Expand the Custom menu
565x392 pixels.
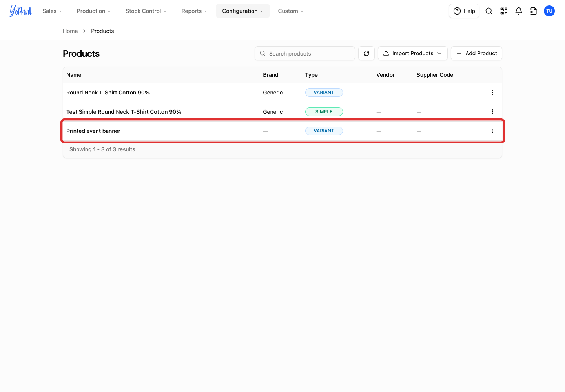[x=291, y=11]
